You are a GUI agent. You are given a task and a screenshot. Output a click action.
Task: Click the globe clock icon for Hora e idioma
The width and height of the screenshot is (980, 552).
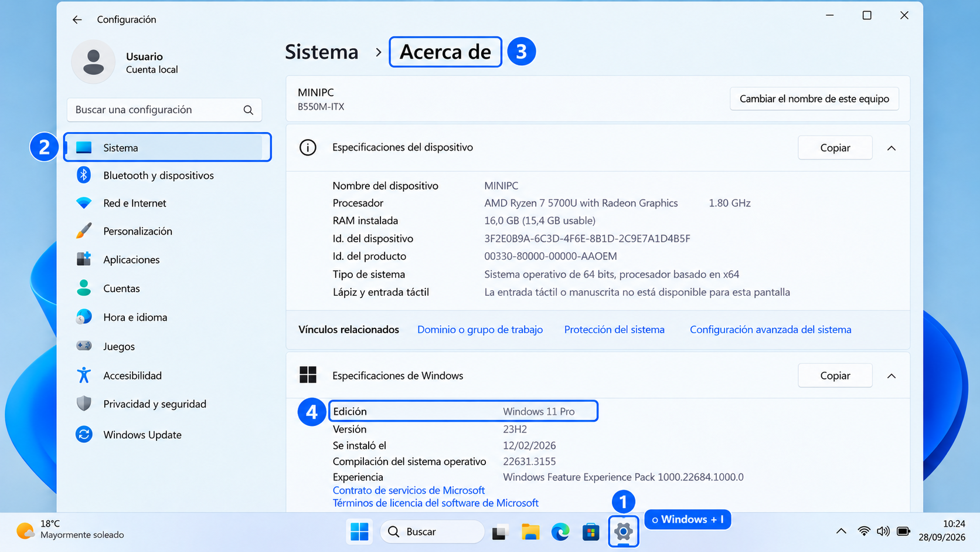[84, 317]
